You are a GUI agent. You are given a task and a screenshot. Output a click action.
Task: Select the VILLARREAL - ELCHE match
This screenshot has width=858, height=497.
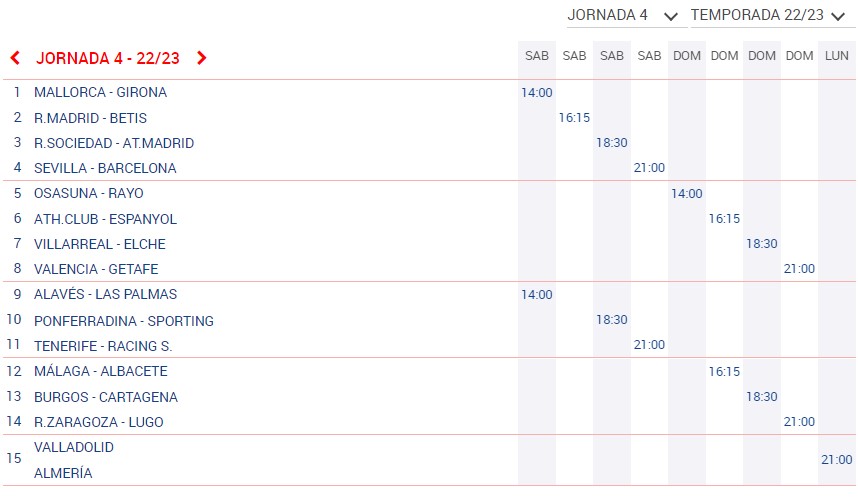[x=100, y=245]
